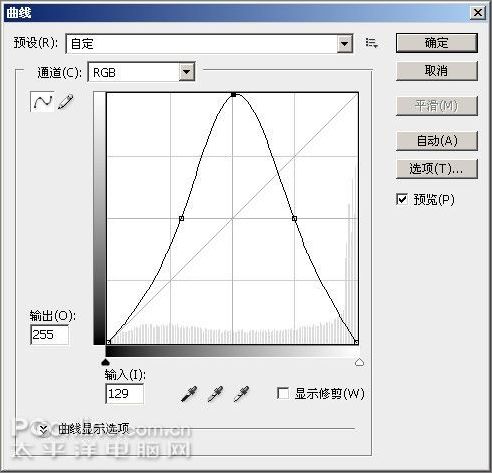Pick the gray point eyedropper

(215, 394)
